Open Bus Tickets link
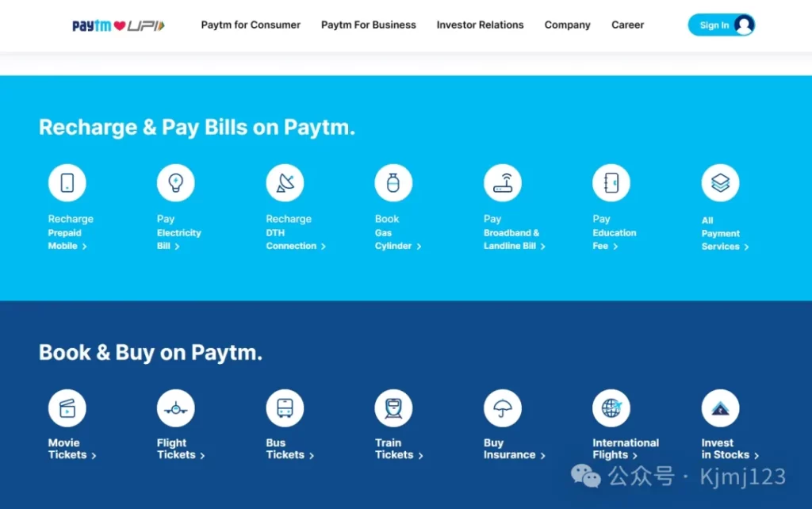The width and height of the screenshot is (812, 509). point(290,449)
